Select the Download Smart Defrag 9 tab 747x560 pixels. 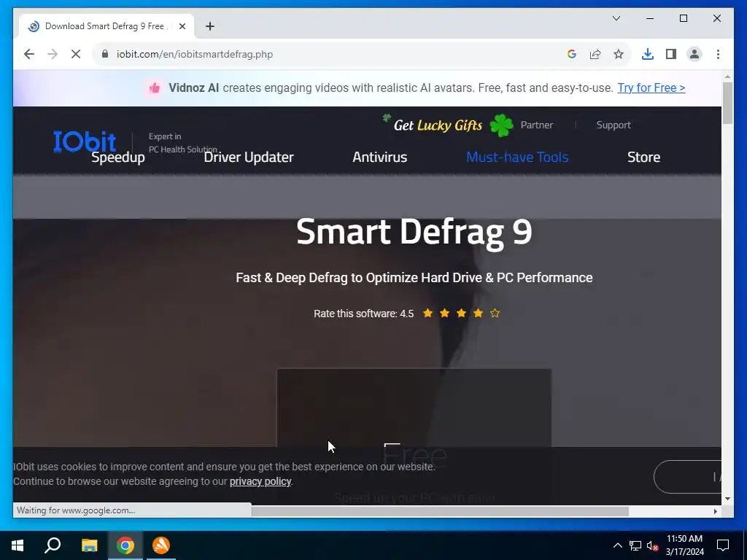click(106, 26)
